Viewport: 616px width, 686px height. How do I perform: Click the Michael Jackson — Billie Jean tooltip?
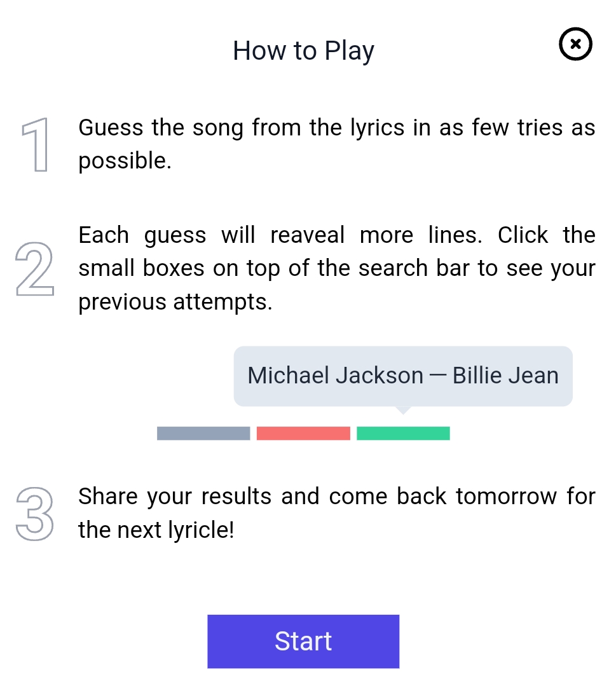[403, 376]
